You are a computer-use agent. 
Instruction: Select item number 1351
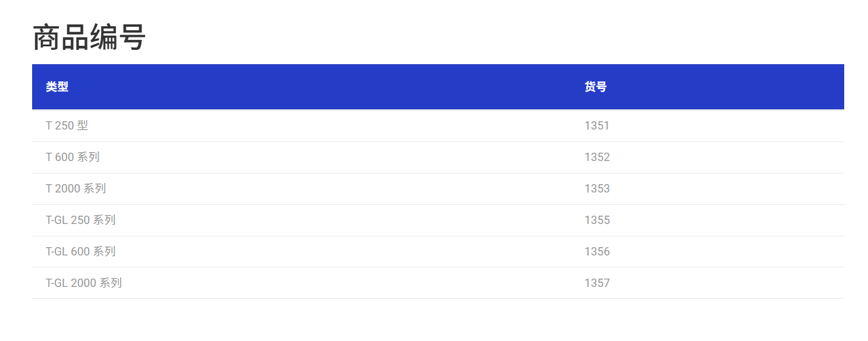click(x=597, y=125)
